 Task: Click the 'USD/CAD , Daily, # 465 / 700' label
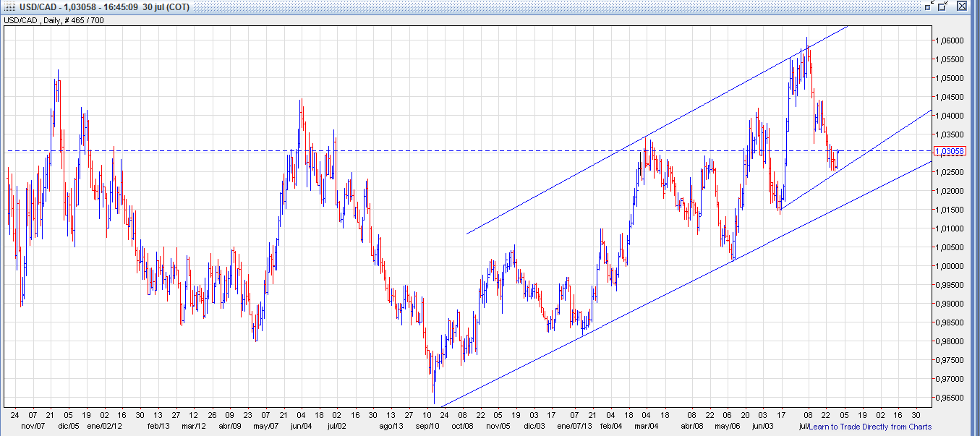pos(54,20)
